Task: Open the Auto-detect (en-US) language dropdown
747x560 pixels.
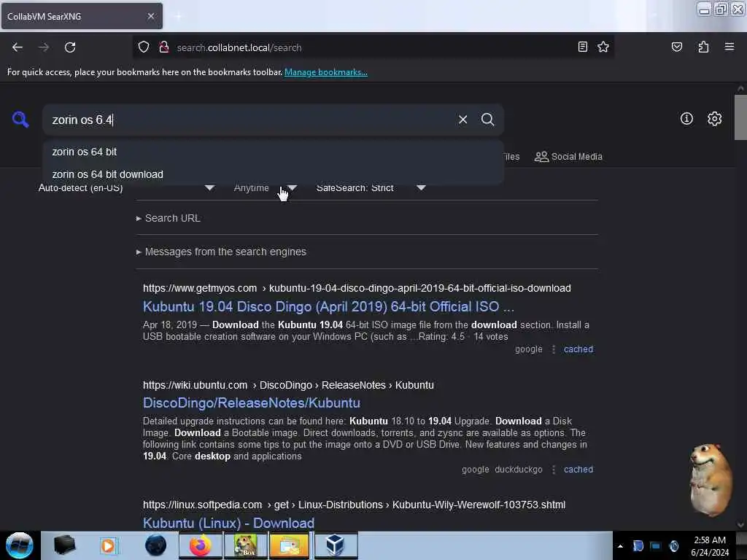Action: click(126, 187)
